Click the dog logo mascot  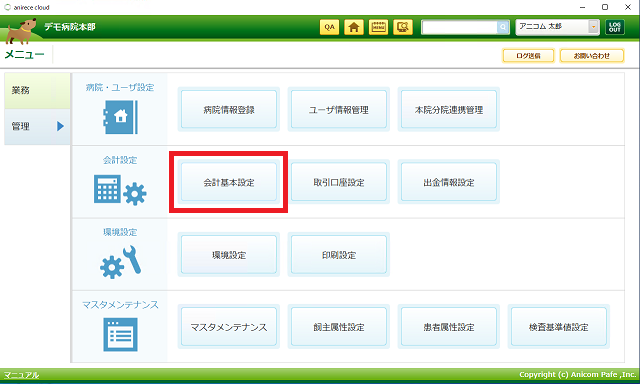tap(20, 31)
